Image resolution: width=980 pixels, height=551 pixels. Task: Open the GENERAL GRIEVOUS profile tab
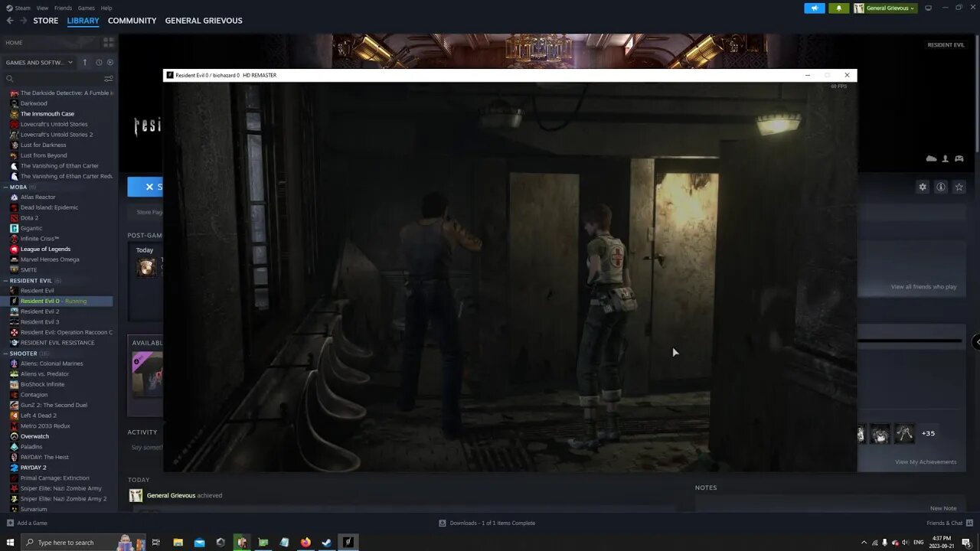[x=204, y=21]
